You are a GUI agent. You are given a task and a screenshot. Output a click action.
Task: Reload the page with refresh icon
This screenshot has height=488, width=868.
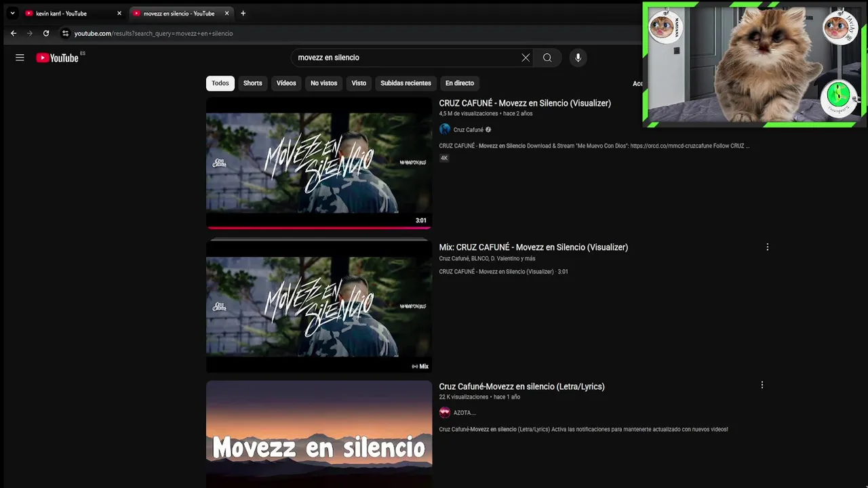click(x=46, y=33)
